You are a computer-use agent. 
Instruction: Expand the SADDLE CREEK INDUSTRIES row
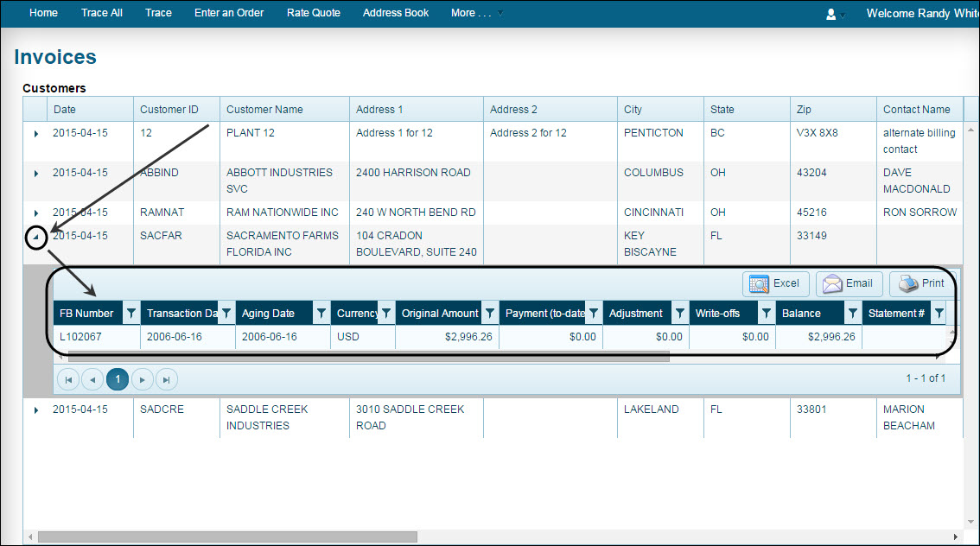(x=35, y=410)
